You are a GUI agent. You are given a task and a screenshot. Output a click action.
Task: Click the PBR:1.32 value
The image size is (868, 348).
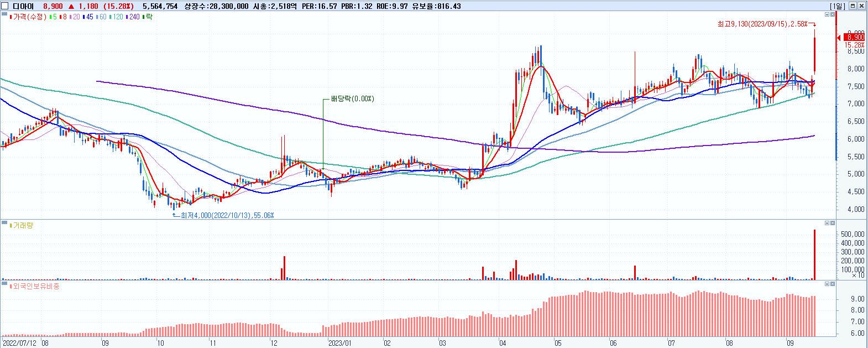coord(357,6)
